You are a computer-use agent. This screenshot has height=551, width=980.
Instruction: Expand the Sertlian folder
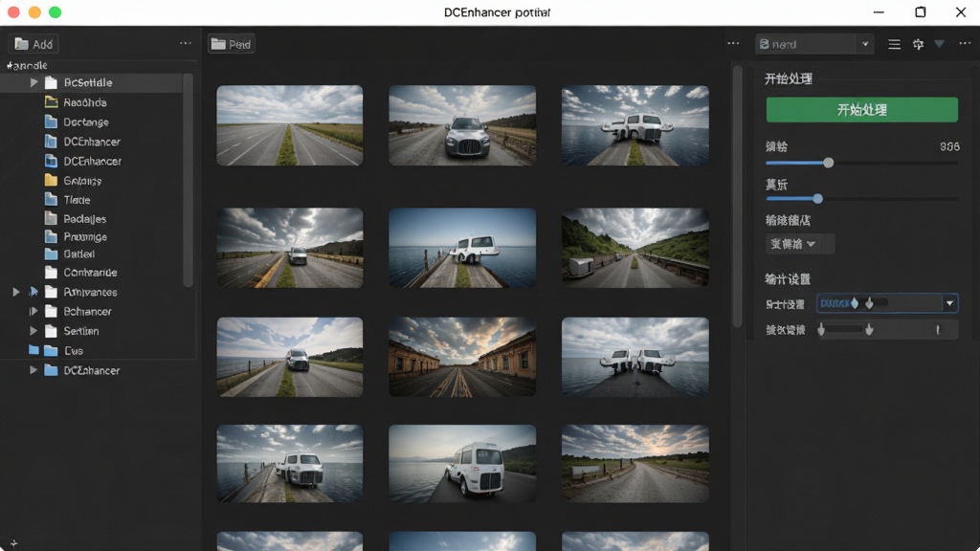(x=33, y=330)
